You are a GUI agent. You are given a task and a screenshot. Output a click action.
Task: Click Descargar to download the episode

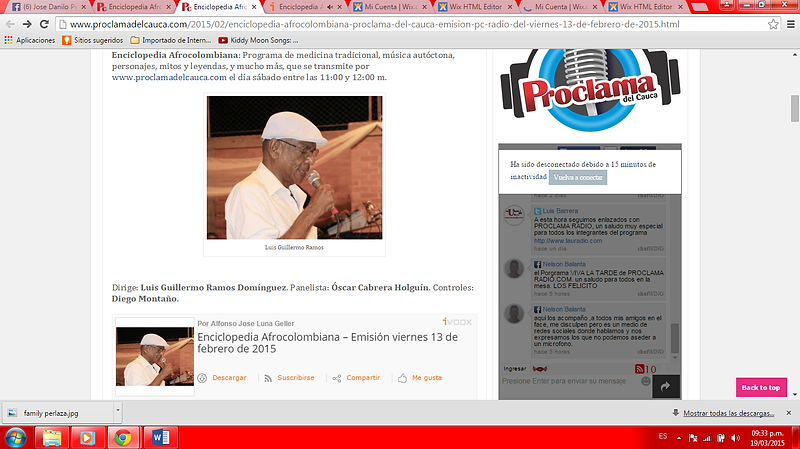pyautogui.click(x=229, y=378)
